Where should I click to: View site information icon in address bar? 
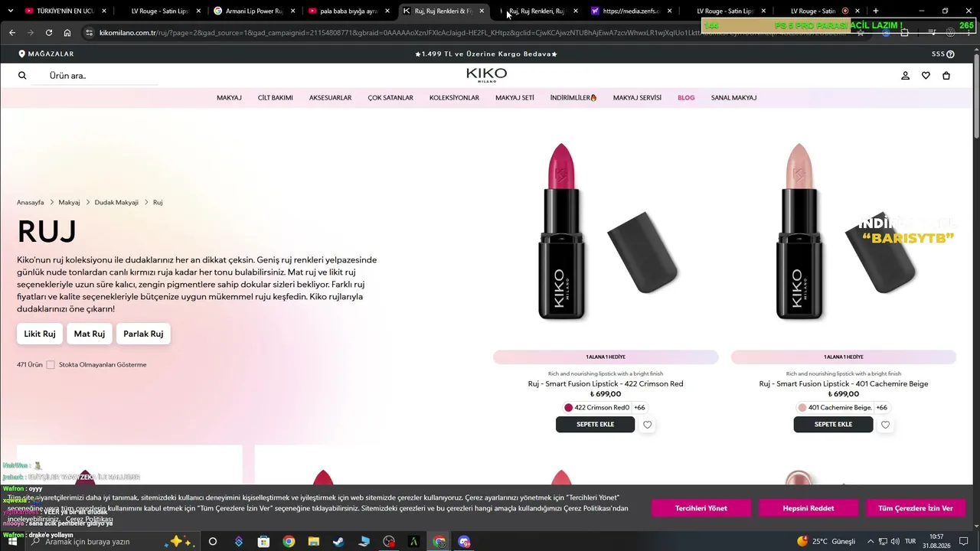tap(89, 33)
